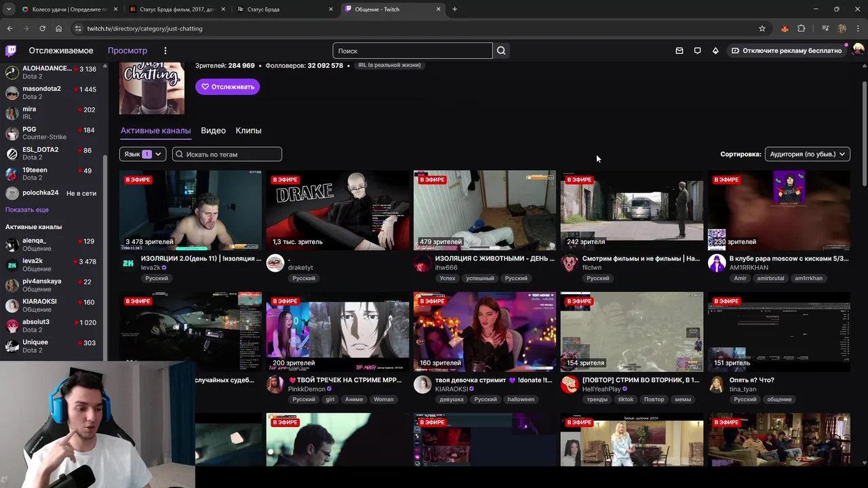Click the bits crown icon
Screen dimensions: 868x488
point(715,51)
